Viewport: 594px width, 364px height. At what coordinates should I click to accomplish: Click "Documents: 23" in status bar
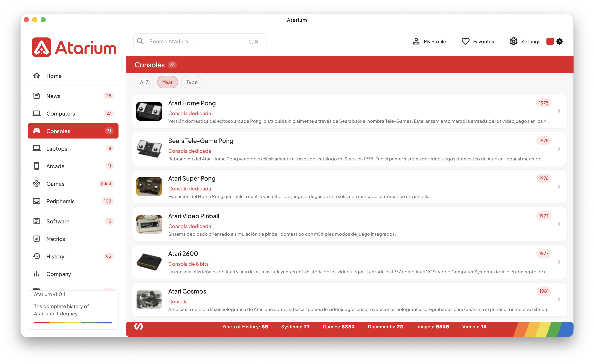[385, 327]
